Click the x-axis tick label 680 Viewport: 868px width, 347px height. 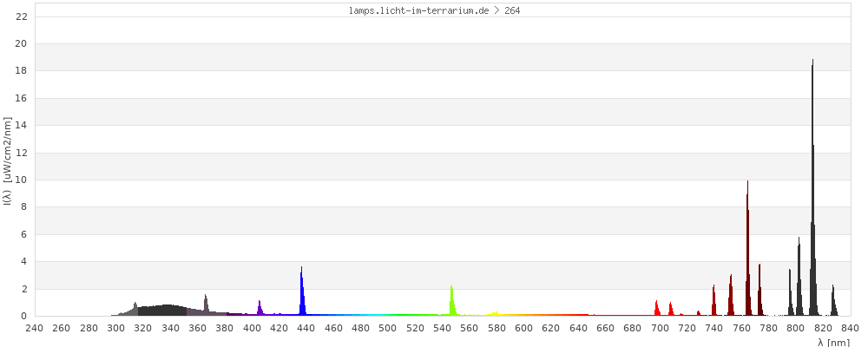pos(632,328)
